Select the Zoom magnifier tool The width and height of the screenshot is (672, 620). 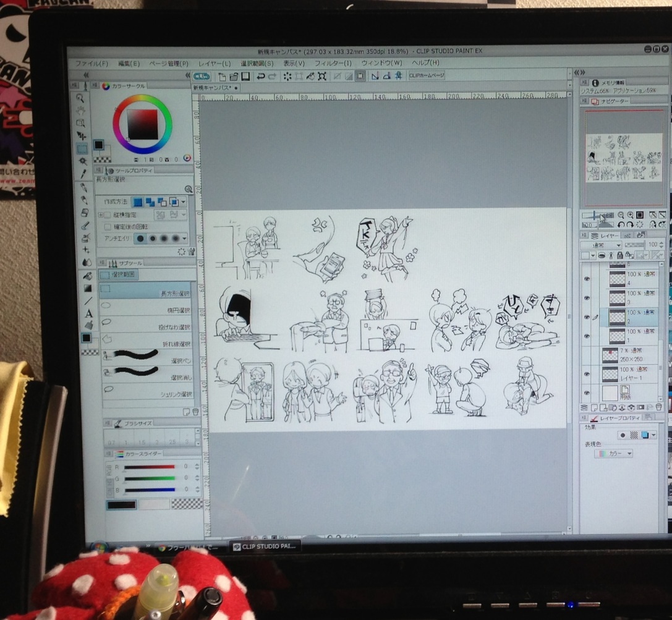coord(80,98)
